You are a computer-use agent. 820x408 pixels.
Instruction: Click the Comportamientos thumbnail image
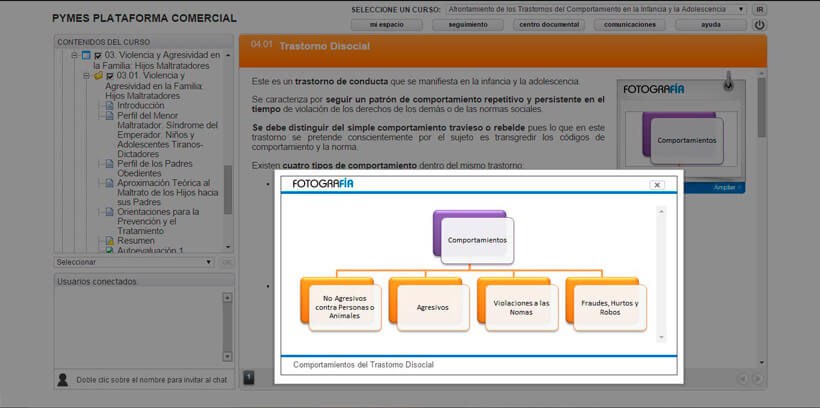[x=682, y=138]
